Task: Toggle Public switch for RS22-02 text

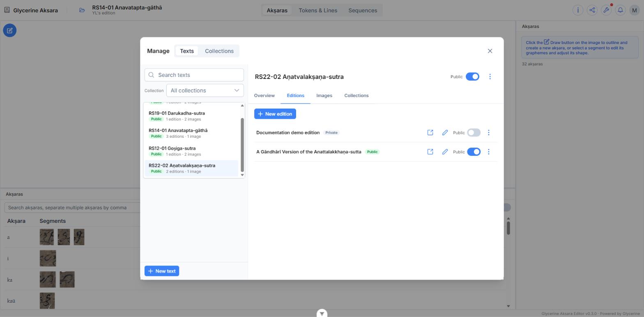Action: 472,76
